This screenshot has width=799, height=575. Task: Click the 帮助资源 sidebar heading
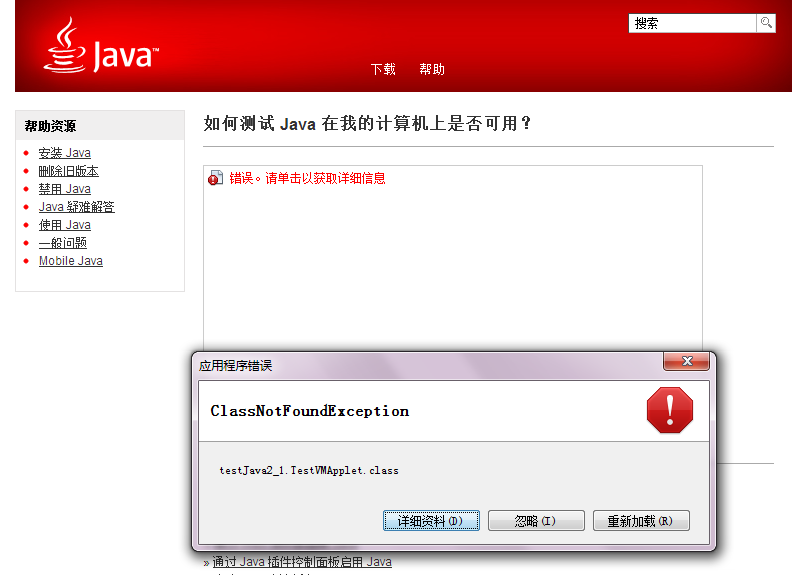(x=50, y=126)
